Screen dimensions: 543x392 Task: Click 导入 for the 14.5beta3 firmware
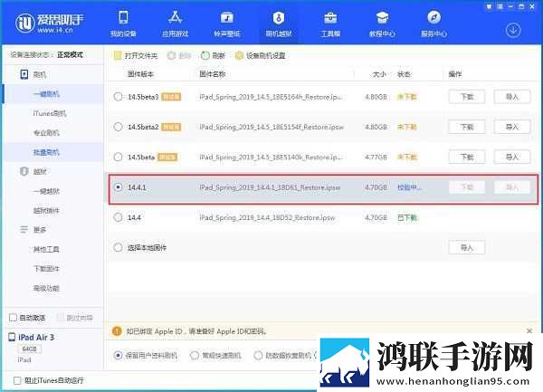tap(512, 97)
